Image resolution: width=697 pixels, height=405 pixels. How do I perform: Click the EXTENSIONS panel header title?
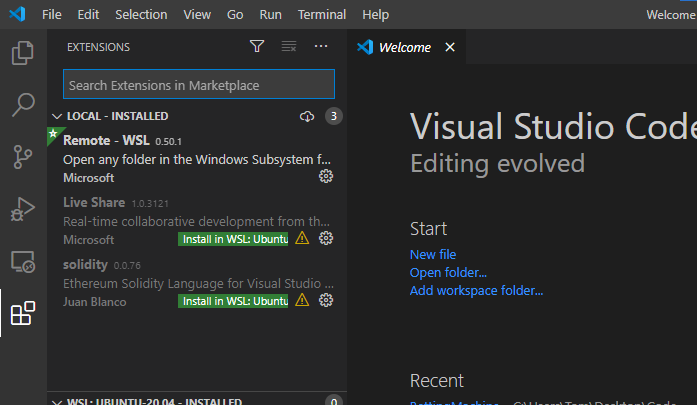(98, 47)
